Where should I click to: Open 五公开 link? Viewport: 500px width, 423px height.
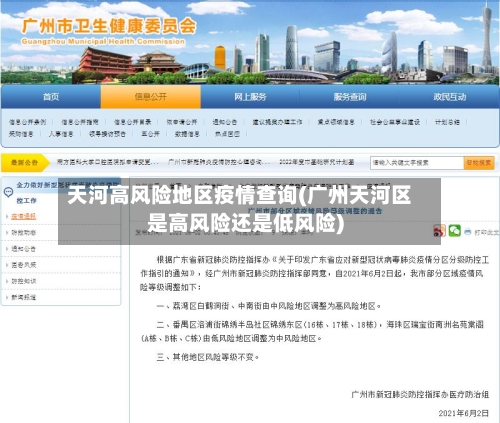click(x=150, y=134)
